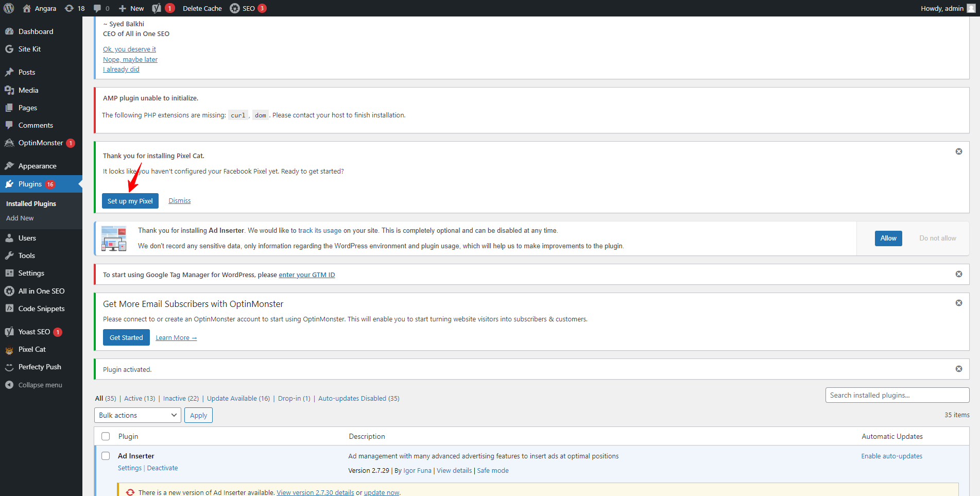Open the comments bubble icon in admin bar

point(97,8)
